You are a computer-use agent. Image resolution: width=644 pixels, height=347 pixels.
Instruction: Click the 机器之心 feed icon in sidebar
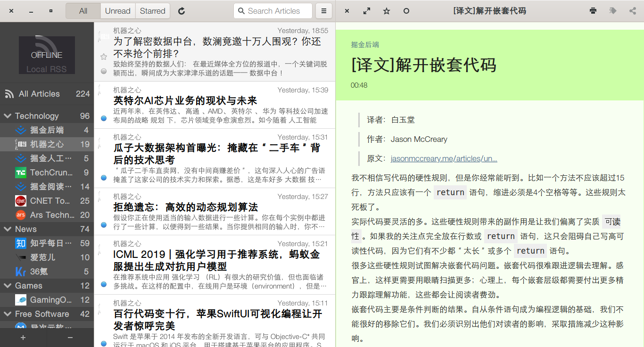click(x=21, y=144)
